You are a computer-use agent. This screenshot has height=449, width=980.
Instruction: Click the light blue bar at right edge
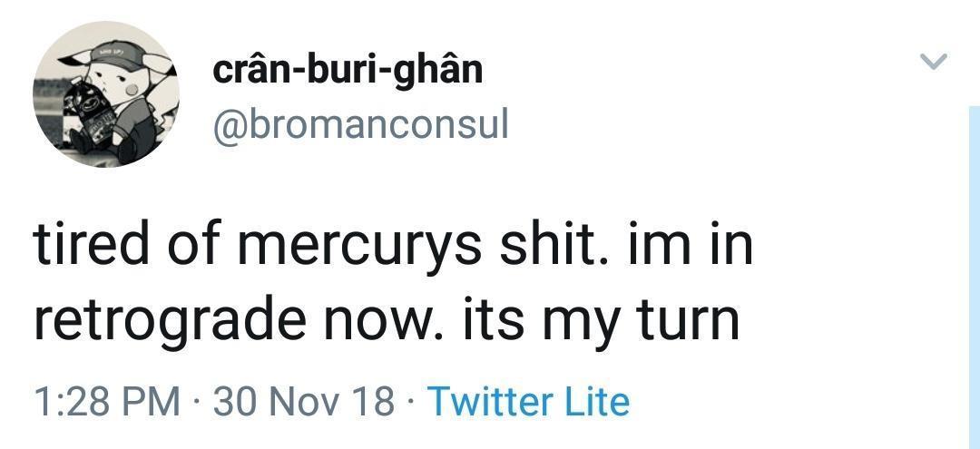974,272
